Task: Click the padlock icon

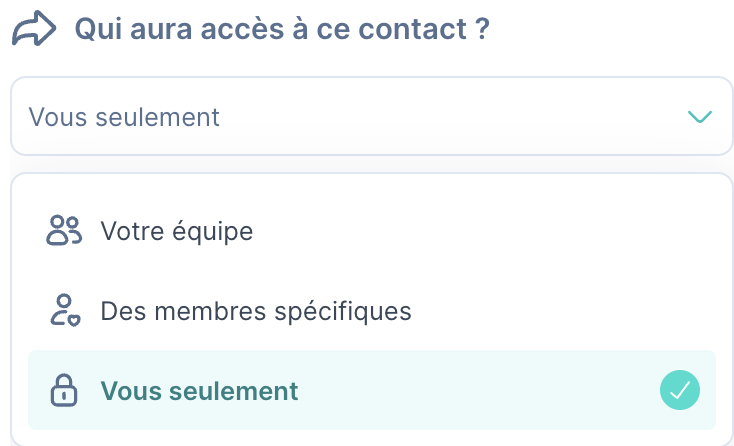Action: pyautogui.click(x=64, y=390)
